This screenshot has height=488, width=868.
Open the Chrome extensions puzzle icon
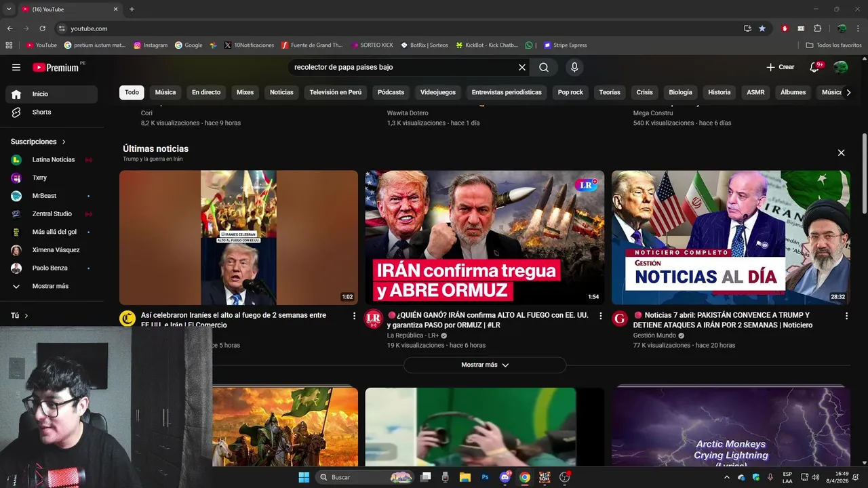(817, 28)
